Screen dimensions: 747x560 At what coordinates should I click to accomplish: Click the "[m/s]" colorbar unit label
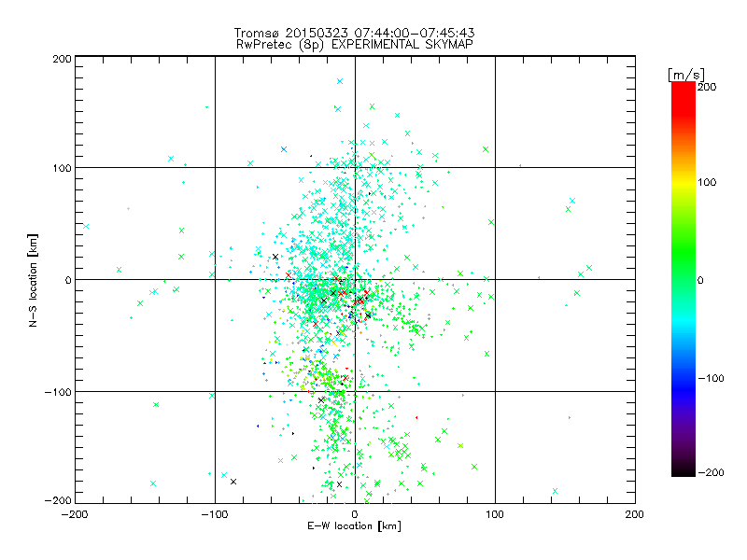pyautogui.click(x=686, y=75)
